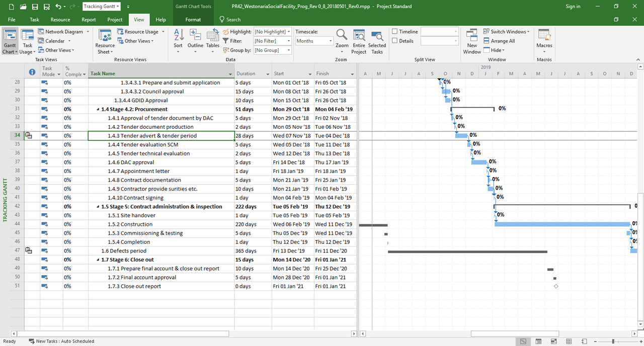The width and height of the screenshot is (644, 346).
Task: Switch to the Resource ribbon tab
Action: tap(60, 20)
